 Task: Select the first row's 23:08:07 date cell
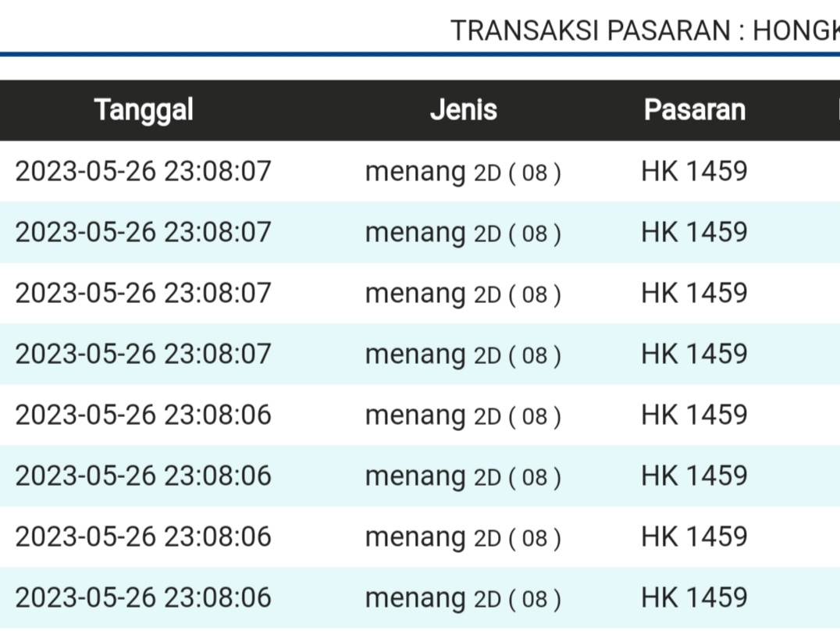pyautogui.click(x=143, y=171)
